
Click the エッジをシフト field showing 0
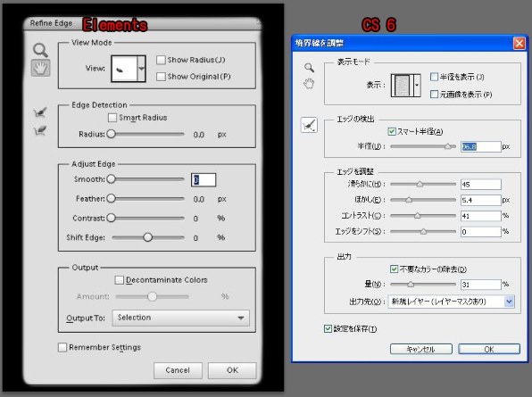point(481,232)
